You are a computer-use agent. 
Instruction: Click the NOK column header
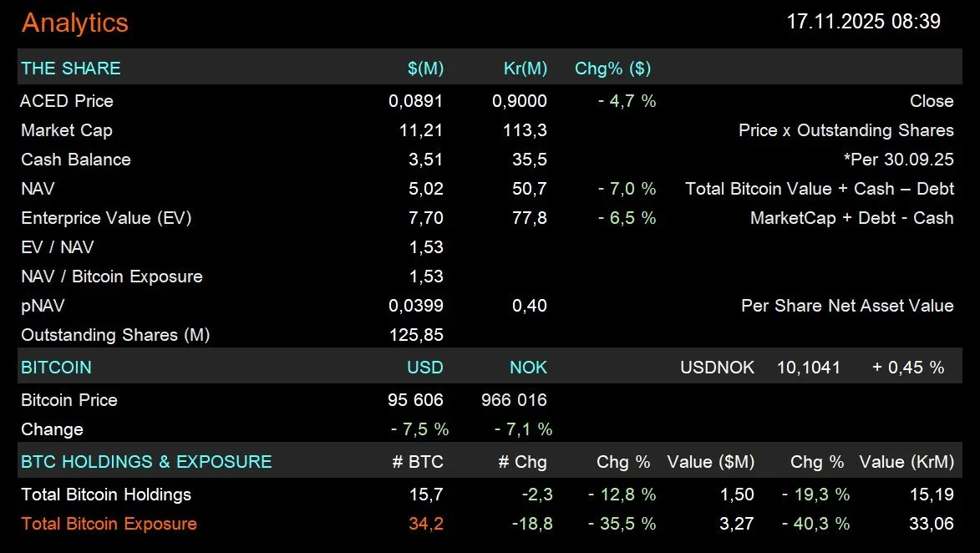click(528, 368)
